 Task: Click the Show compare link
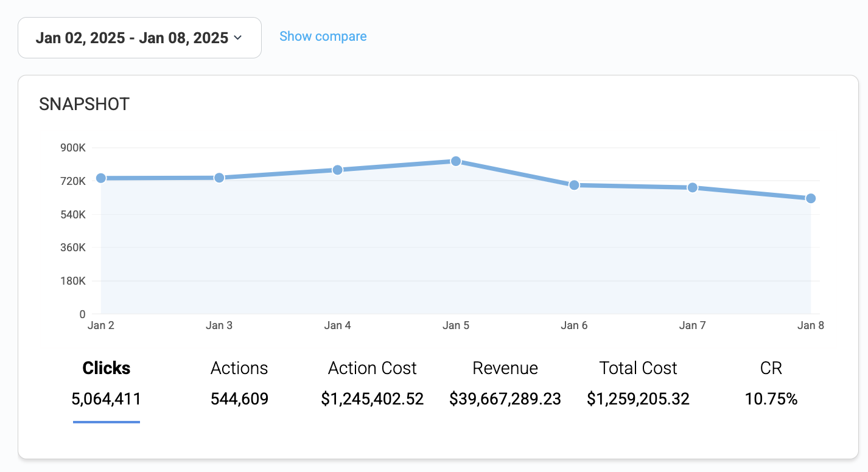pyautogui.click(x=323, y=36)
